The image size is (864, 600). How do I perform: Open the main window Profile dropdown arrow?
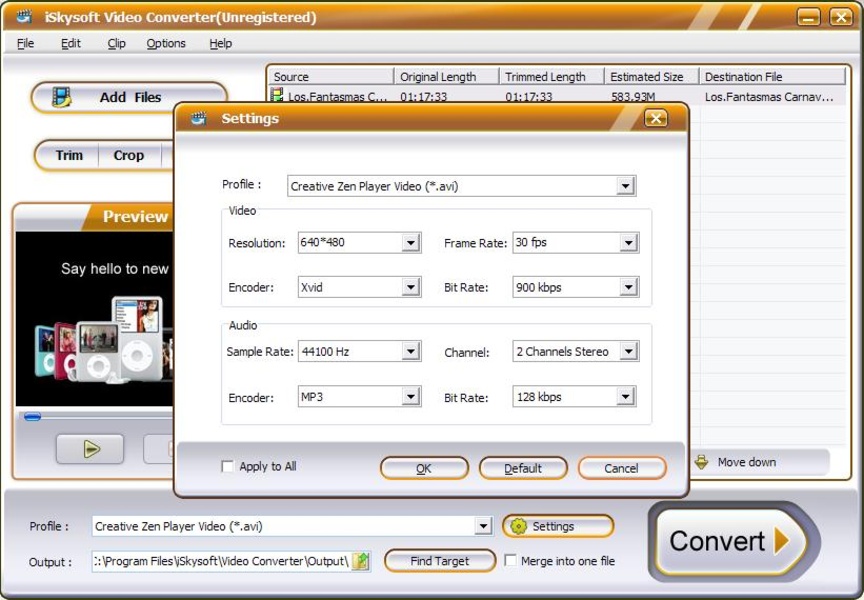(x=483, y=526)
